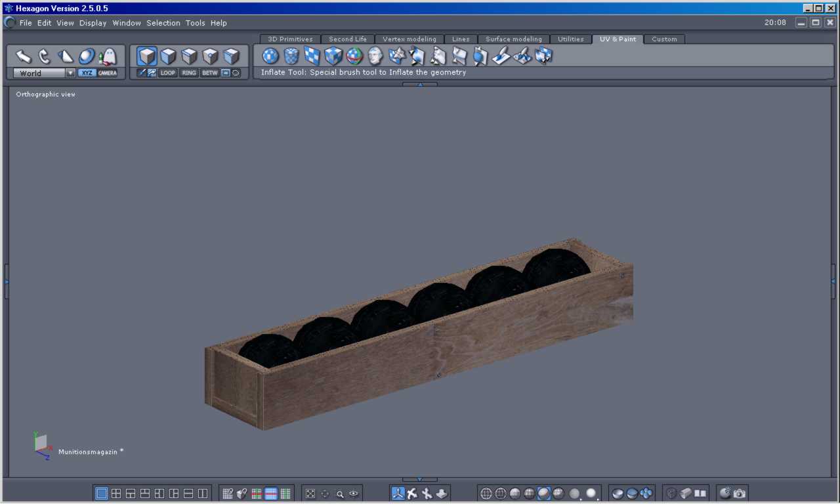Screen dimensions: 840x504
Task: Toggle the XYZ axis mode button
Action: (x=87, y=73)
